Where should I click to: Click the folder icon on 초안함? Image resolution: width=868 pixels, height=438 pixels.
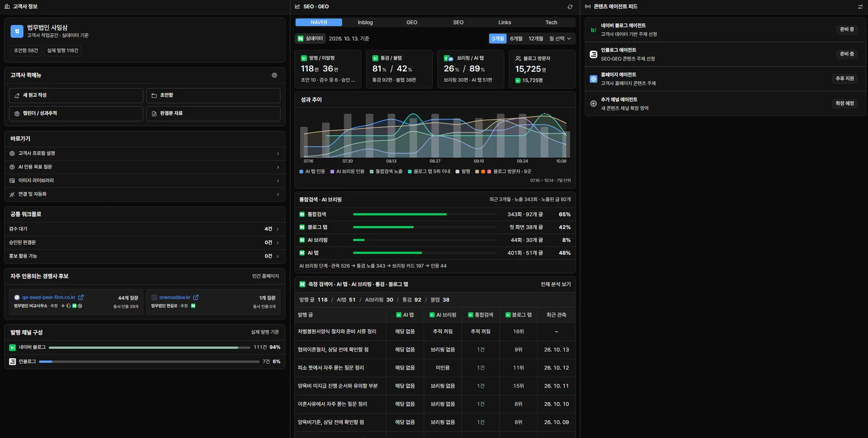tap(154, 95)
